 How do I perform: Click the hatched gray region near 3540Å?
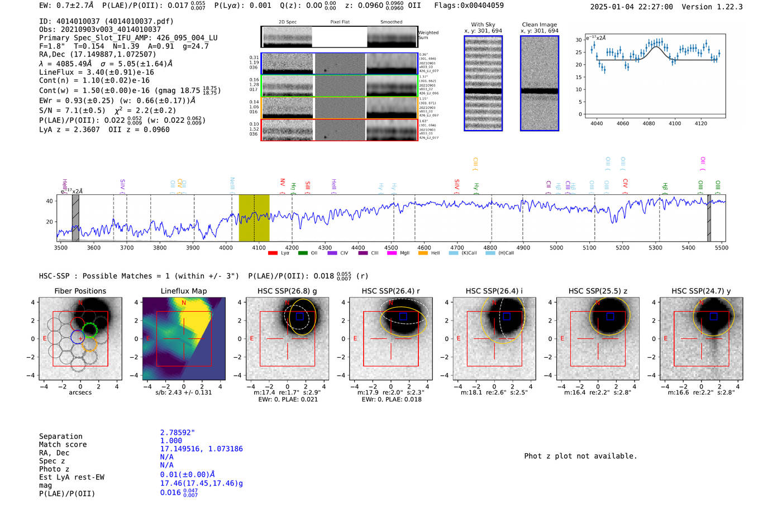point(75,218)
